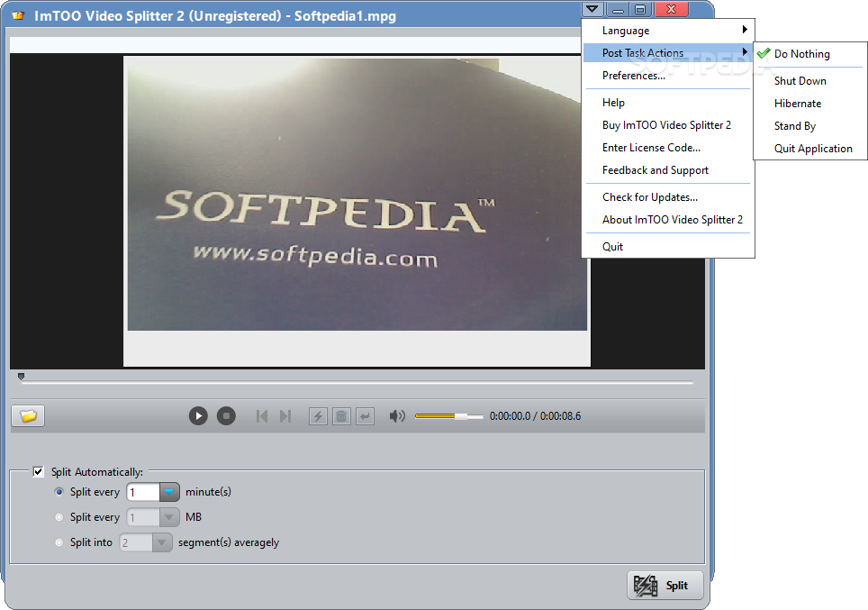This screenshot has height=610, width=868.
Task: Stop video playback
Action: [x=226, y=415]
